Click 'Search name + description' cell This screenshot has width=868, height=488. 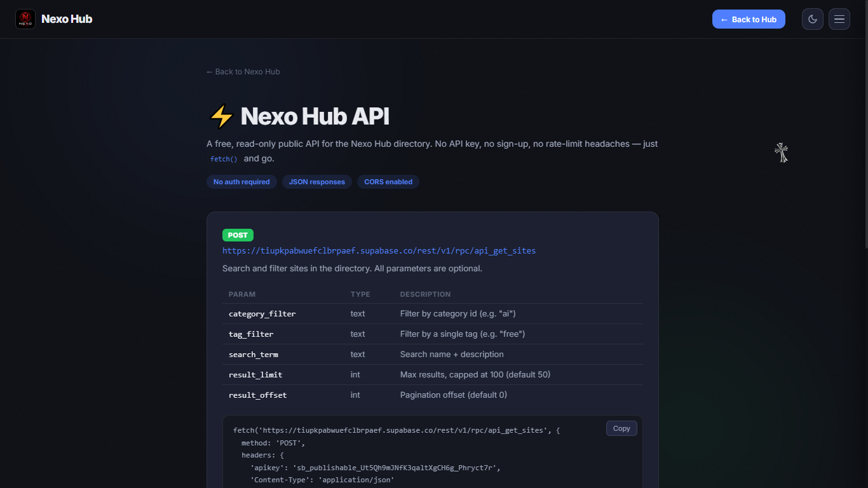coord(452,355)
